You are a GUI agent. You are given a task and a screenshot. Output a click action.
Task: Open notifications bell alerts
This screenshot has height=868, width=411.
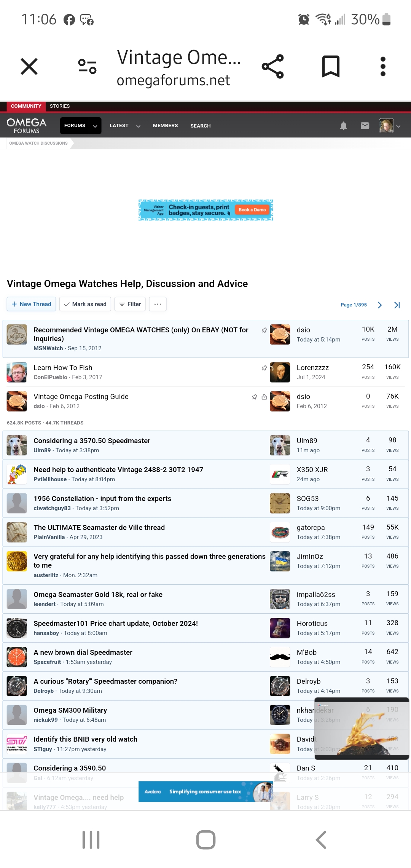343,126
